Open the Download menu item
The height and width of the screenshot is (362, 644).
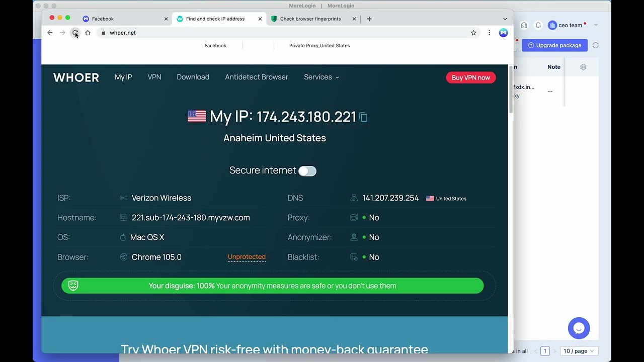point(193,77)
